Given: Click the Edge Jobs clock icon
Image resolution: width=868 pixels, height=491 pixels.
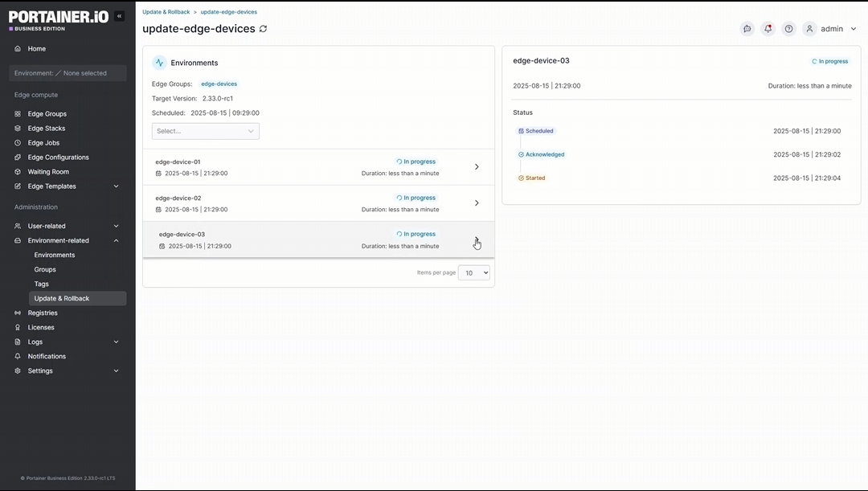Looking at the screenshot, I should click(x=18, y=143).
